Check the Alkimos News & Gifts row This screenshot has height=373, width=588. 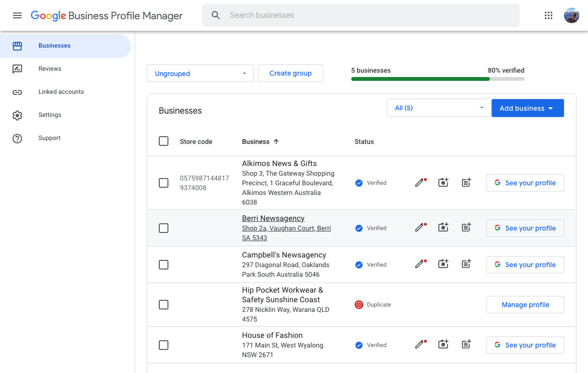pos(164,183)
